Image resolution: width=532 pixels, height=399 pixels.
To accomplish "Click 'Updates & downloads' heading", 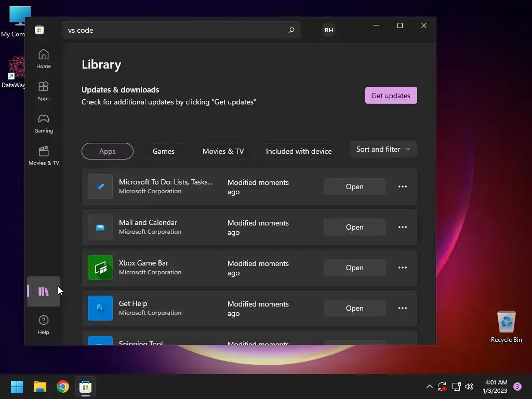I will tap(120, 89).
